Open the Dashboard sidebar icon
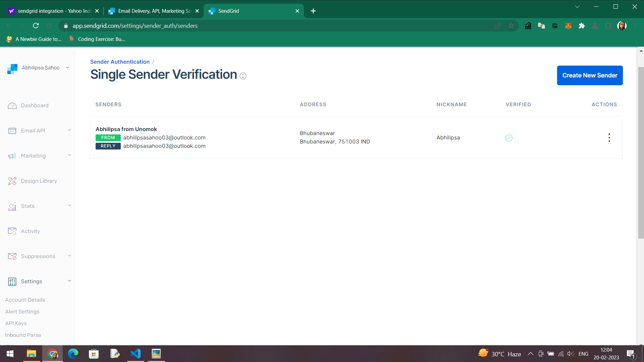This screenshot has width=644, height=362. coord(12,106)
